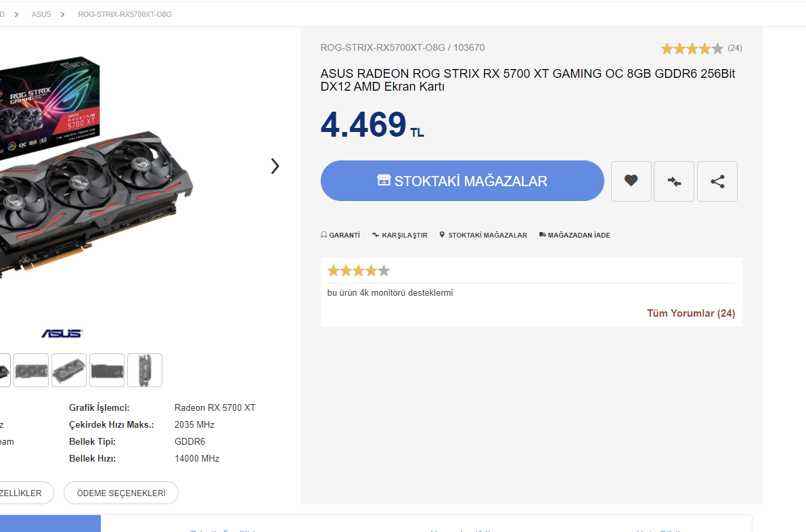The height and width of the screenshot is (532, 806).
Task: View all reviews via Tüm Yorumlar (24)
Action: (x=691, y=313)
